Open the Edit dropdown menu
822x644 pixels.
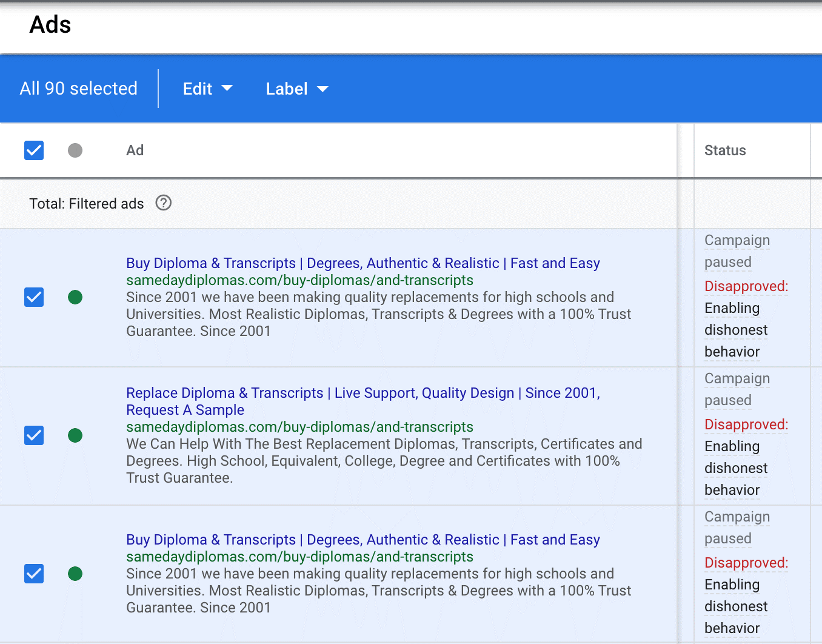click(x=207, y=89)
